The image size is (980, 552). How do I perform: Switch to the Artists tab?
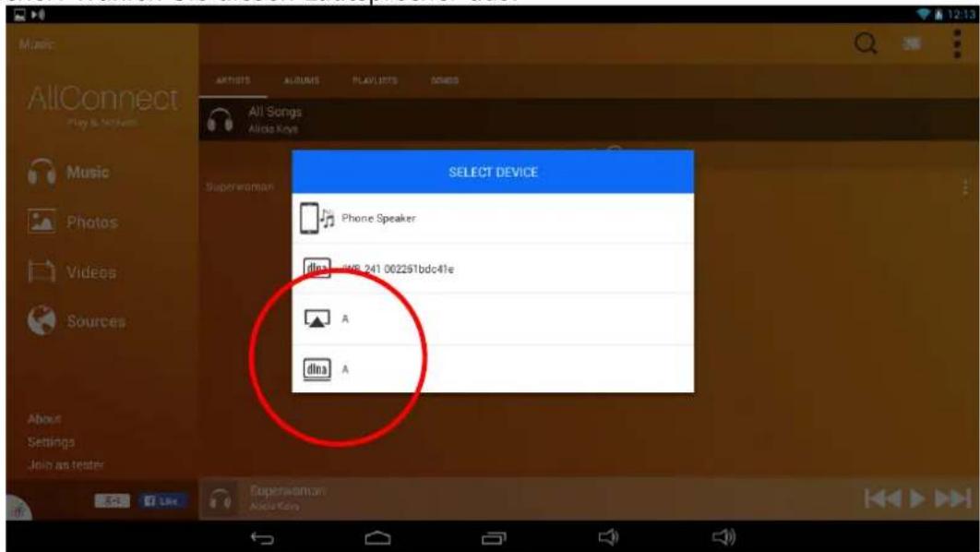click(x=233, y=80)
